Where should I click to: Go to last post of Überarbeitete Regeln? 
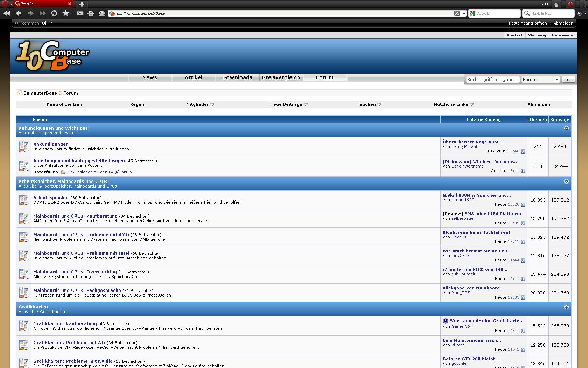(523, 151)
